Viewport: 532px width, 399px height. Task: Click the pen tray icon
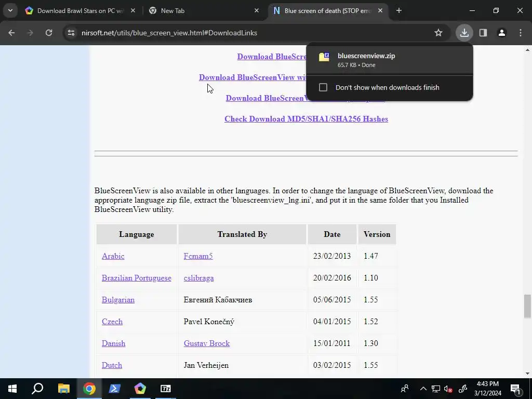point(463,389)
